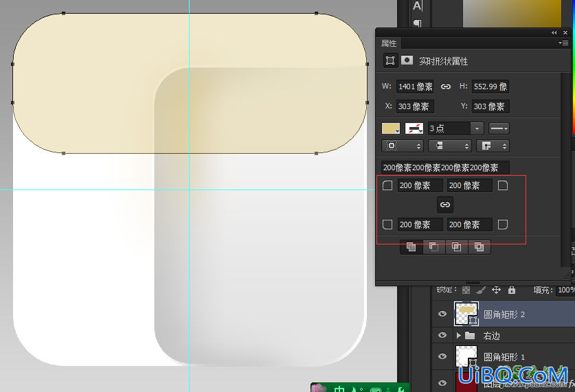Open the stroke width dropdown arrow
The height and width of the screenshot is (392, 575).
477,128
